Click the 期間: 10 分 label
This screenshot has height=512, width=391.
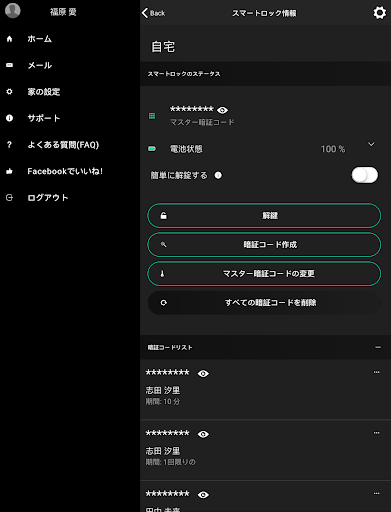[x=163, y=401]
